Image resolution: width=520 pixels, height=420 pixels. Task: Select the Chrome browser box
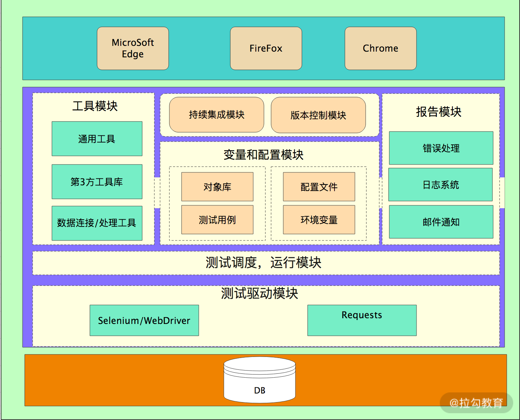(381, 48)
